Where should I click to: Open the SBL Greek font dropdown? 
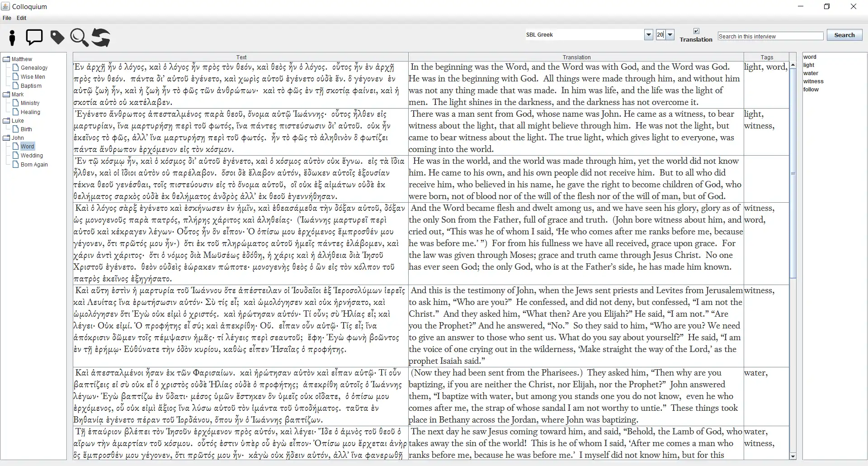click(x=648, y=35)
